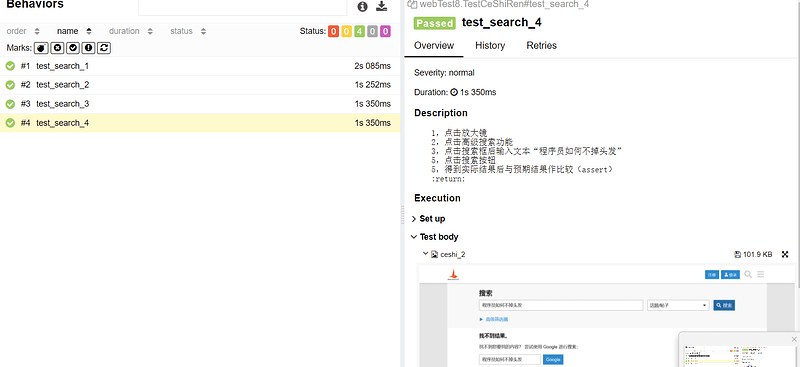Toggle the new passed marks filter
Viewport: 800px width, 367px height.
[73, 48]
